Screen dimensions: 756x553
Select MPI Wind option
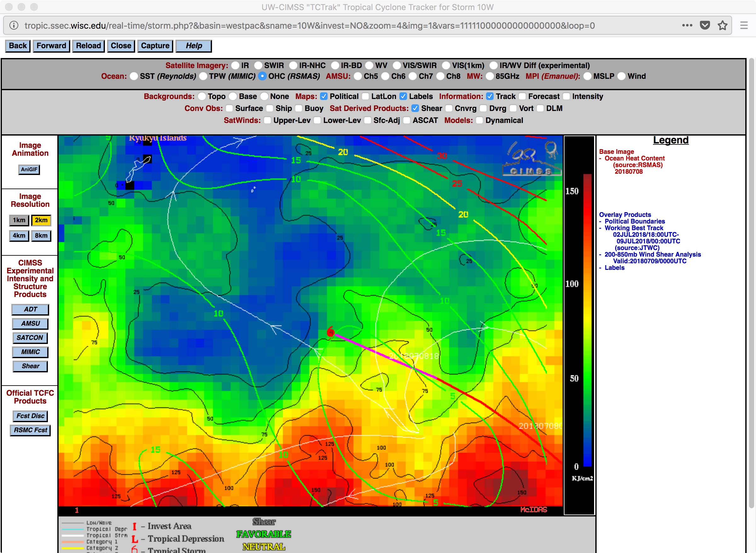click(621, 76)
